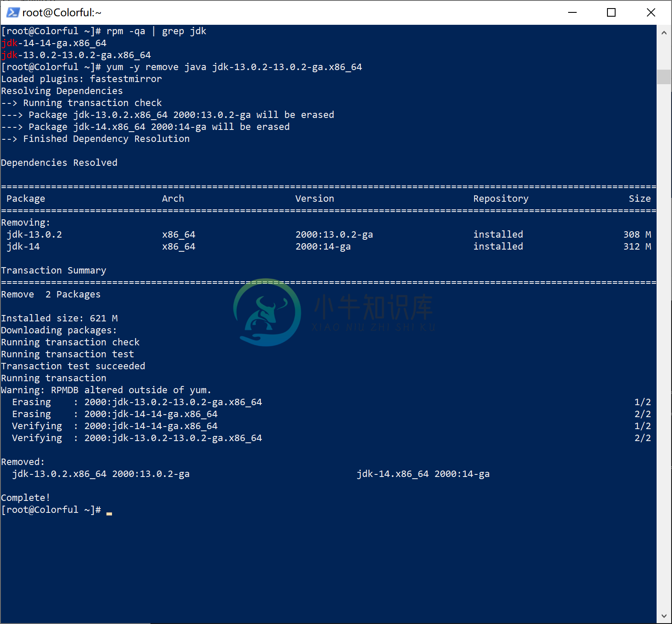672x624 pixels.
Task: Click the 'Remove 2 Packages' line
Action: click(x=51, y=294)
